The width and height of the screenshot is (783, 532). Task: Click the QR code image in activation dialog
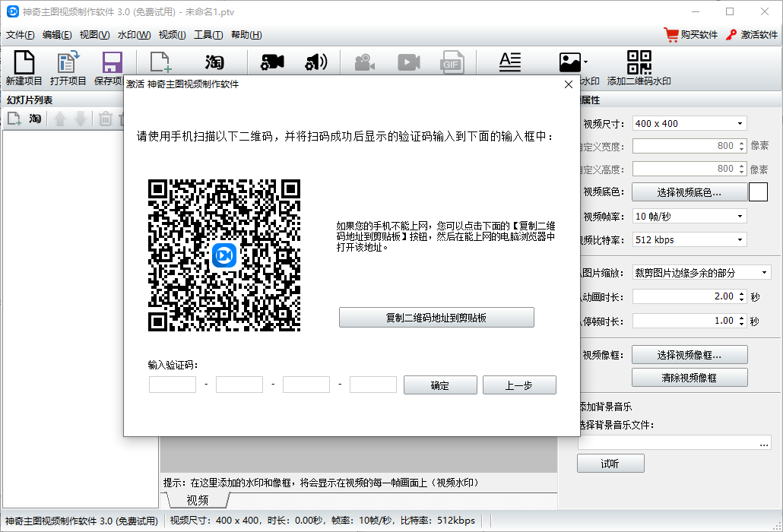pos(224,255)
